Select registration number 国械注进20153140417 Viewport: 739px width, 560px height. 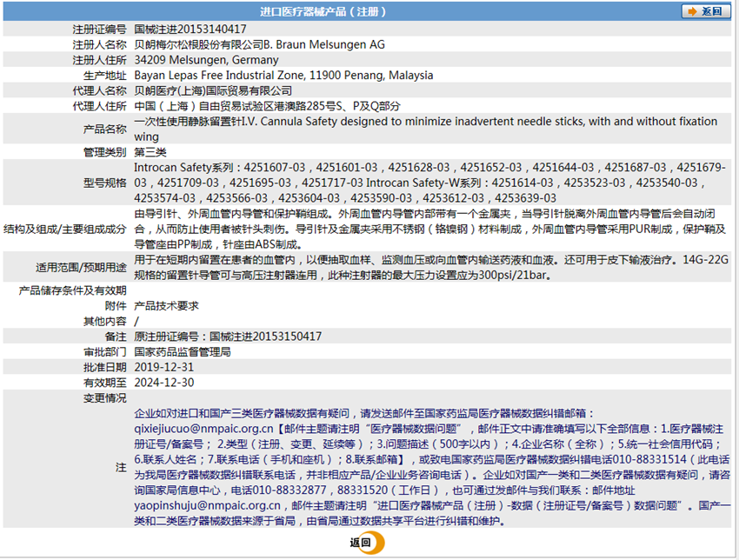(x=190, y=30)
